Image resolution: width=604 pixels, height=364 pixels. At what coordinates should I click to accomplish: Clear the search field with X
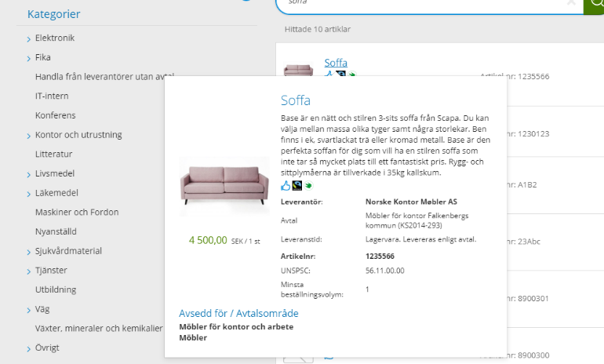pos(571,3)
